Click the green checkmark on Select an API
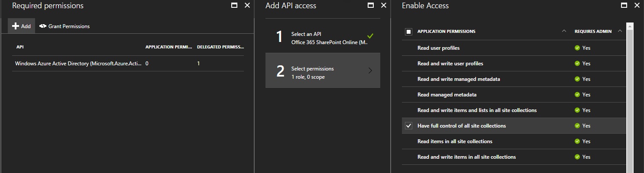The height and width of the screenshot is (173, 644). tap(369, 35)
